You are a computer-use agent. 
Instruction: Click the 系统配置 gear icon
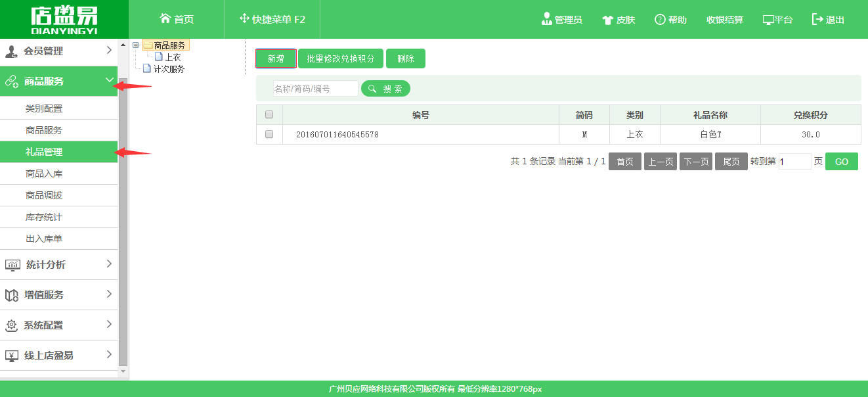(11, 325)
